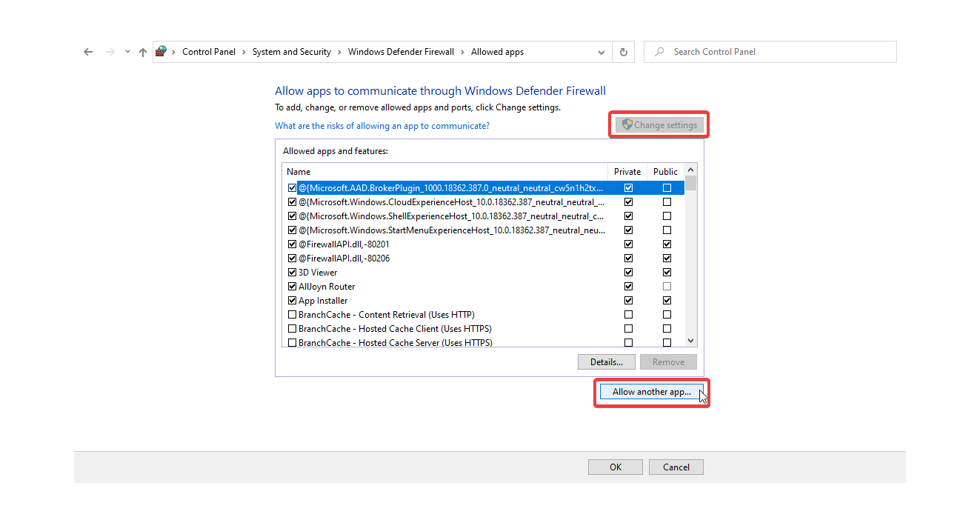980x520 pixels.
Task: Select the App Installer row text
Action: tap(323, 301)
